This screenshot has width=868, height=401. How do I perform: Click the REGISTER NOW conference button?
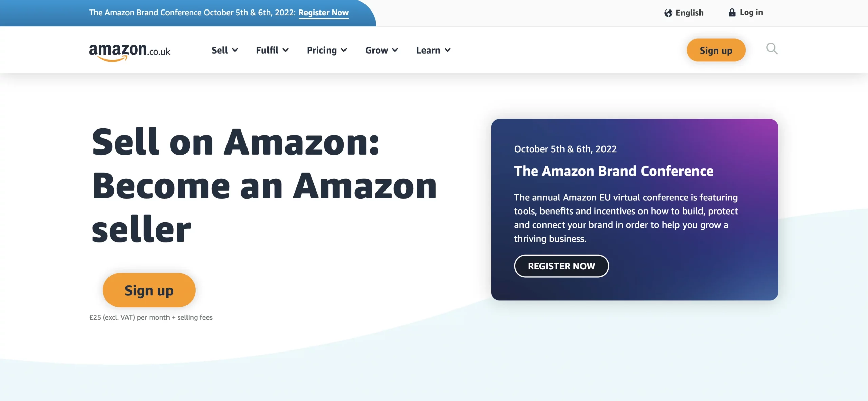point(561,265)
